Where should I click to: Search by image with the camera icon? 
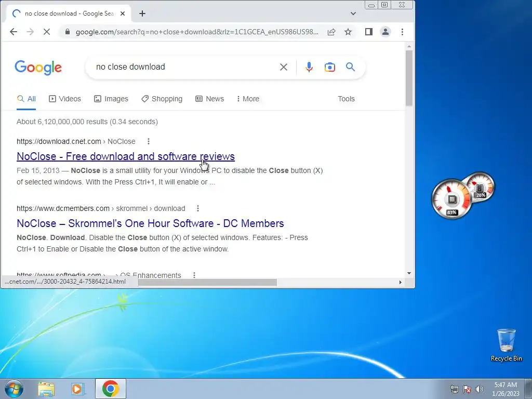click(x=330, y=67)
